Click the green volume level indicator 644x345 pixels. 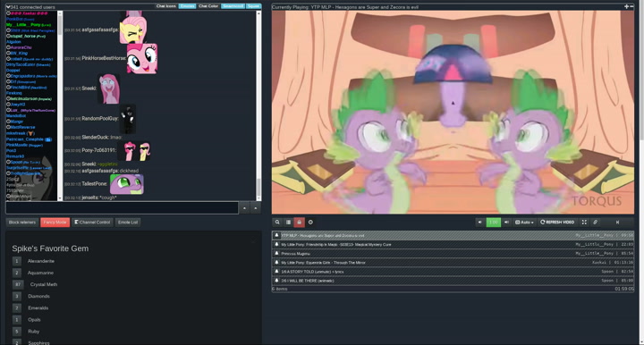pos(493,222)
